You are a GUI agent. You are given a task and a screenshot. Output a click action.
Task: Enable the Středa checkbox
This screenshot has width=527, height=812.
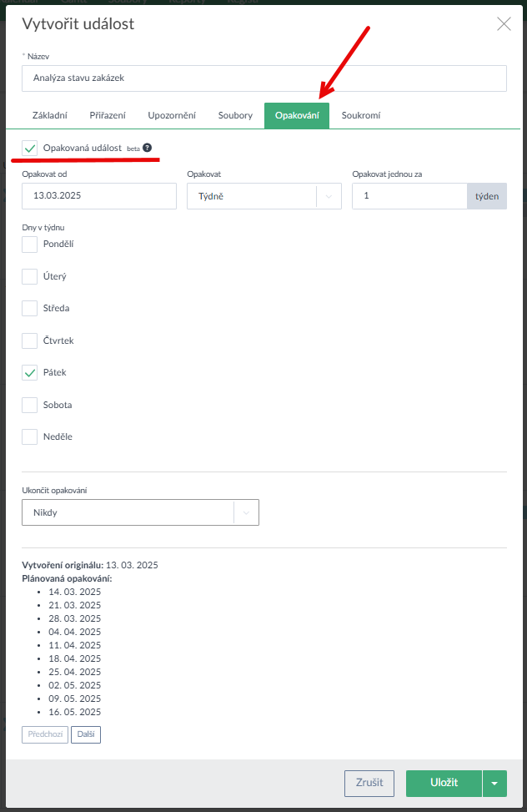pyautogui.click(x=30, y=308)
